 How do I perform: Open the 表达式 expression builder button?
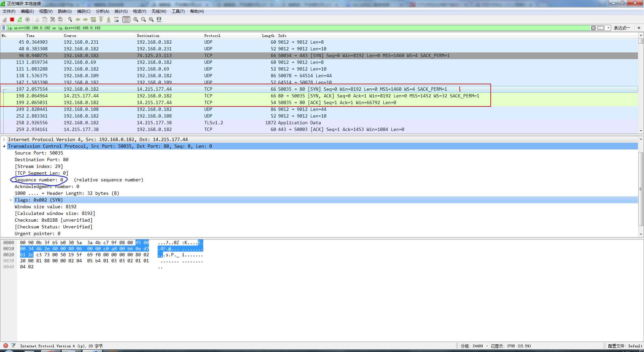(x=622, y=28)
